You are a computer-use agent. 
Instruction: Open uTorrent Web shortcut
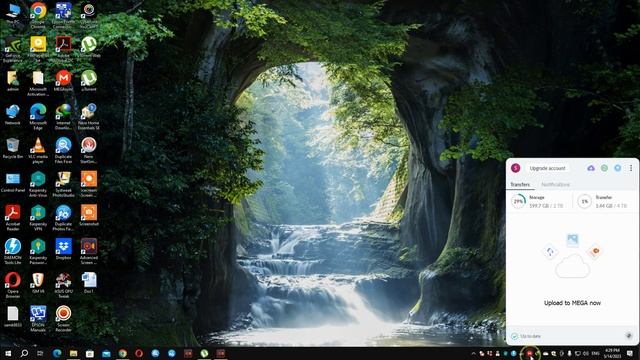click(89, 47)
